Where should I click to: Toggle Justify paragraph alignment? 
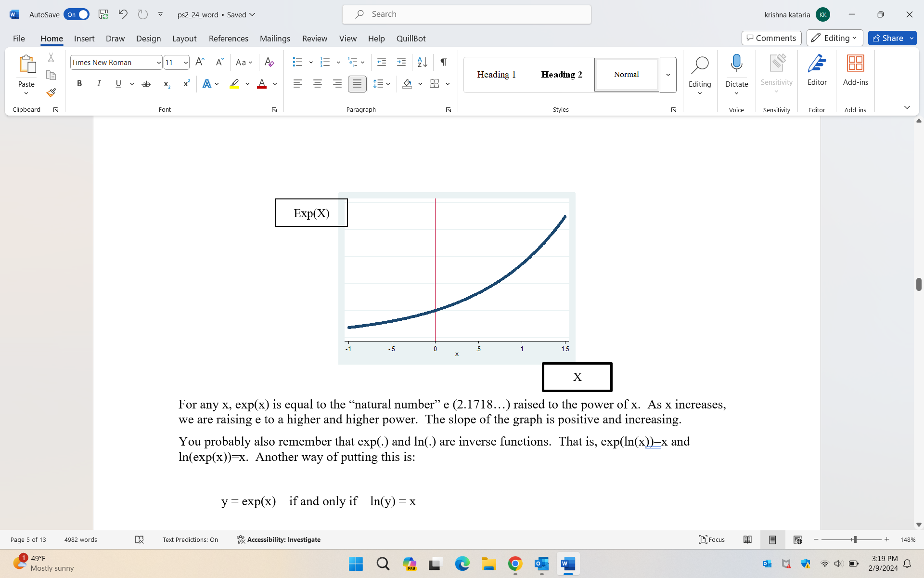[x=357, y=84]
